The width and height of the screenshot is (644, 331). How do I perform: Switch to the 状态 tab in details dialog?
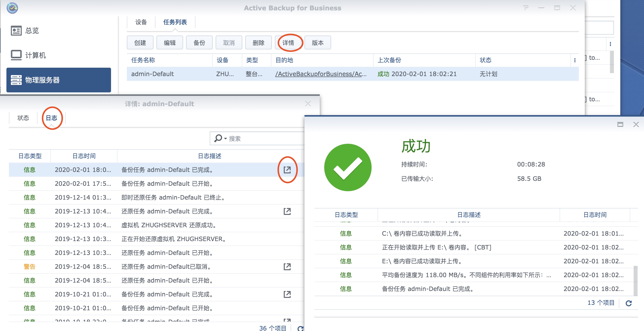pyautogui.click(x=23, y=118)
